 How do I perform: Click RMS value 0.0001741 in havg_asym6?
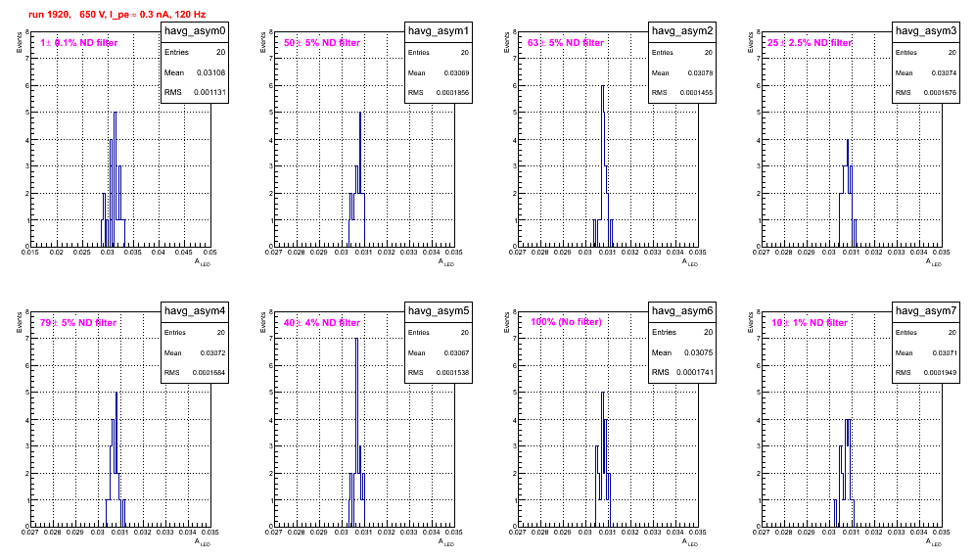(693, 373)
